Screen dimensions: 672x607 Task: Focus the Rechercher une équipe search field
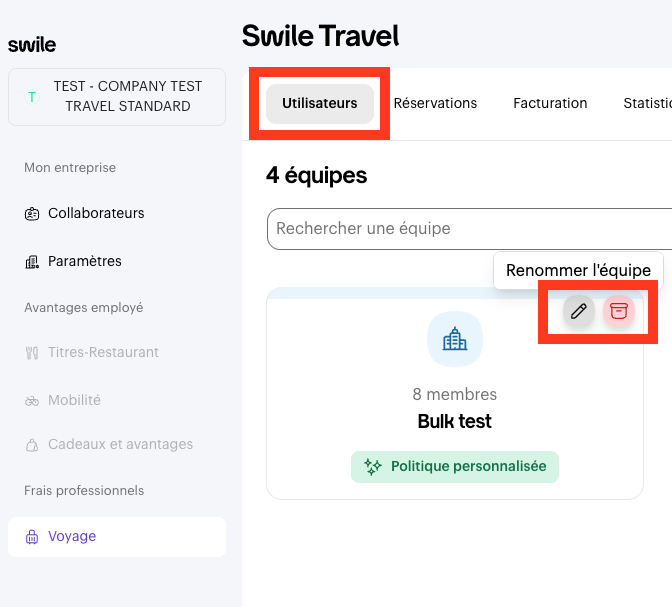tap(468, 229)
